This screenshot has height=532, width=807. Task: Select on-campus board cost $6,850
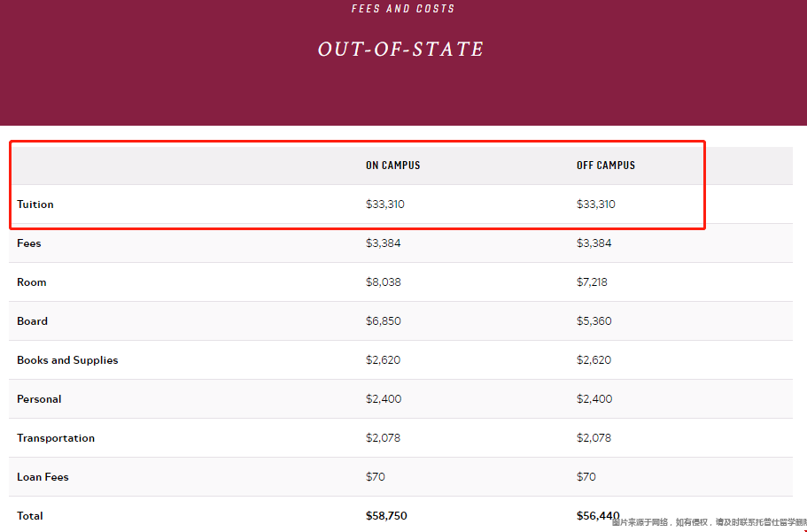(x=384, y=321)
